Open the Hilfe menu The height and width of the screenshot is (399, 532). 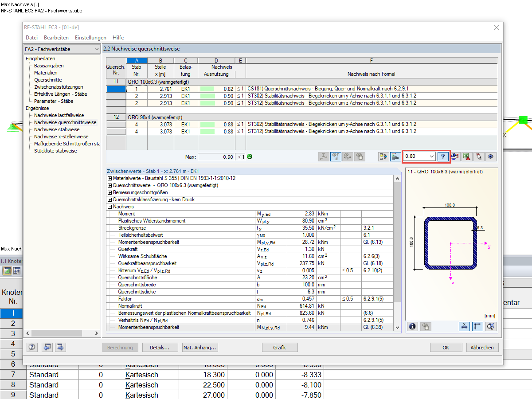[118, 38]
